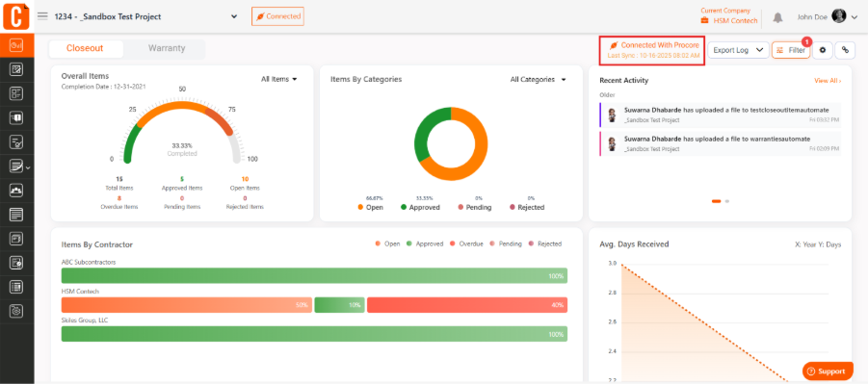Viewport: 868px width, 384px height.
Task: Open the project selector dropdown
Action: (234, 16)
